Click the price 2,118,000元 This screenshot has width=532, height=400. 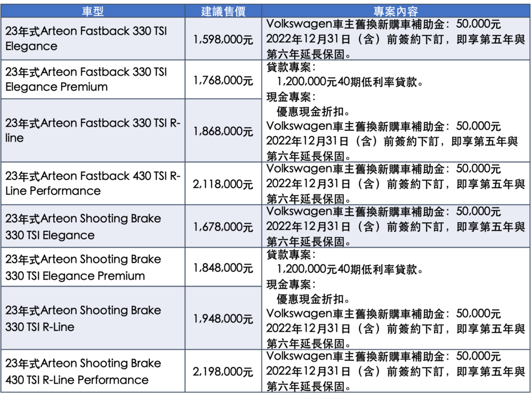pyautogui.click(x=223, y=184)
